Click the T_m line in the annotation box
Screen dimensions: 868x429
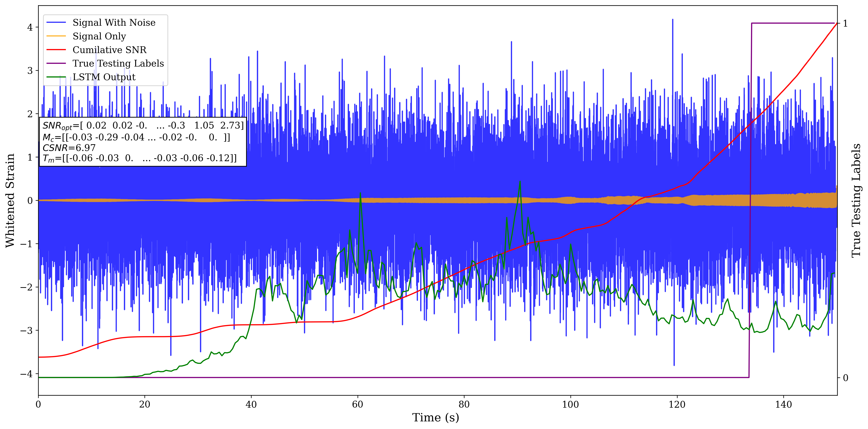point(140,158)
